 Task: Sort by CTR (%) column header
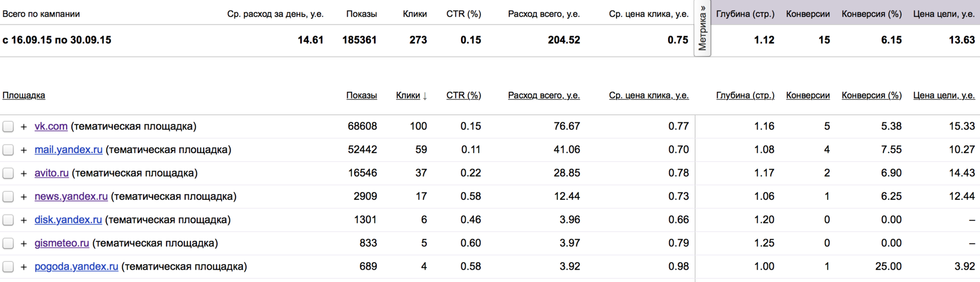coord(463,95)
